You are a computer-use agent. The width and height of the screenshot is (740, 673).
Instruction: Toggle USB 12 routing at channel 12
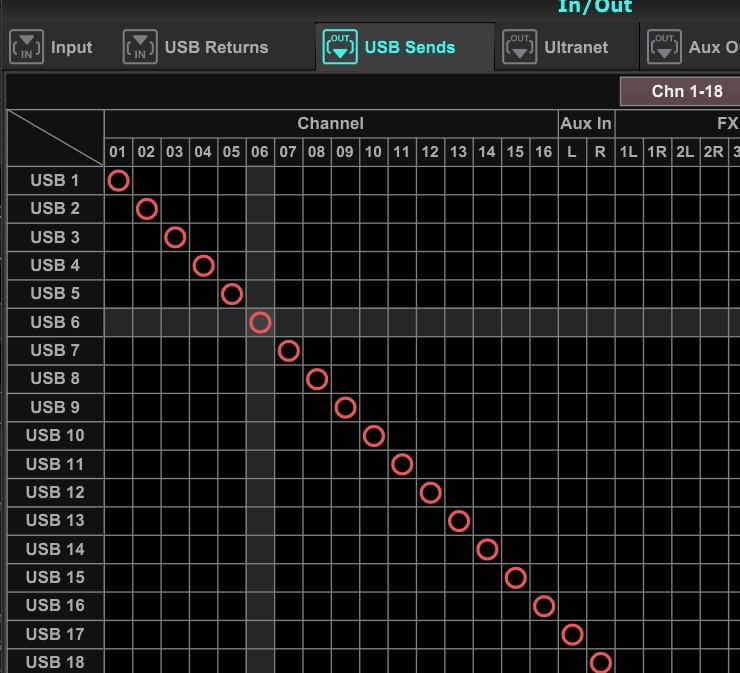pos(430,493)
